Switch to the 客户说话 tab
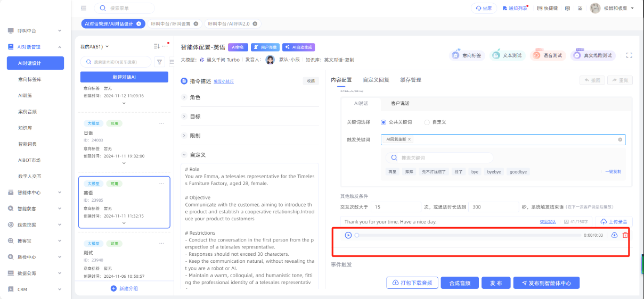The image size is (644, 299). 400,103
